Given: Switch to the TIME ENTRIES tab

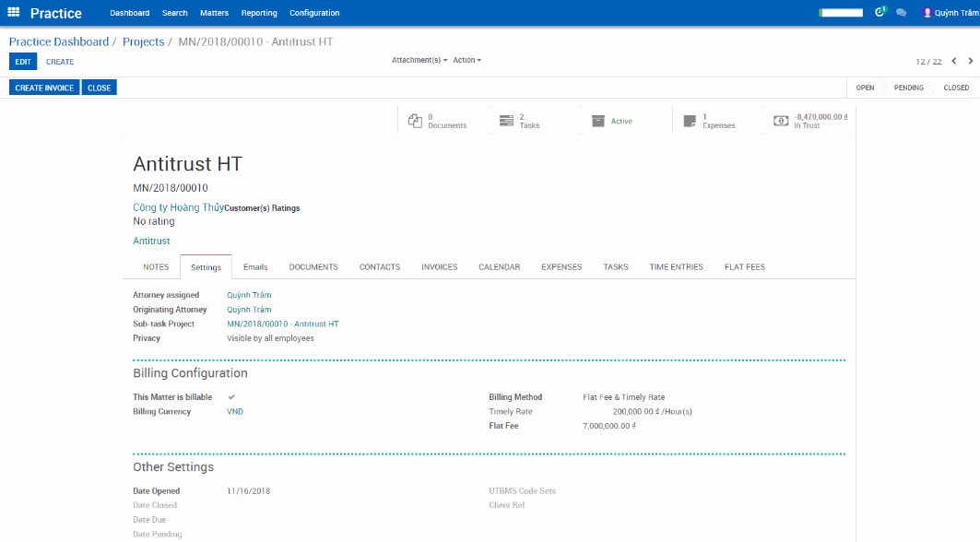Looking at the screenshot, I should [x=676, y=266].
